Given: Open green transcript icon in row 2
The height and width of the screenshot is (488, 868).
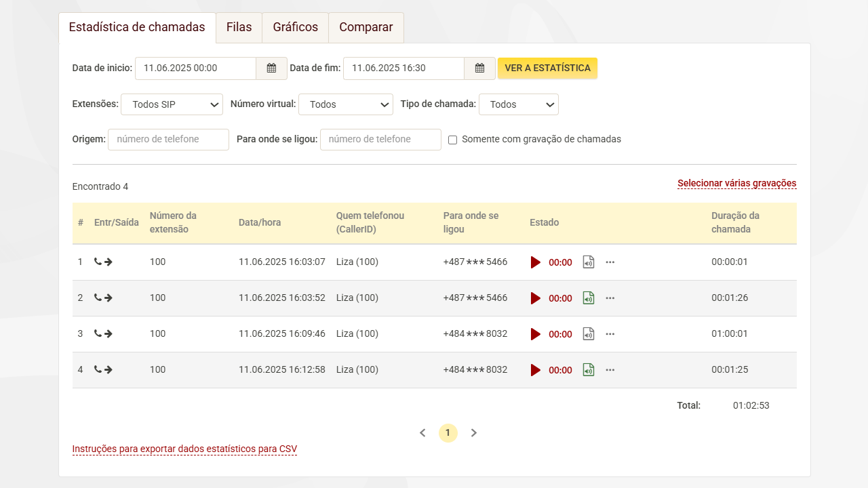Looking at the screenshot, I should coord(589,298).
